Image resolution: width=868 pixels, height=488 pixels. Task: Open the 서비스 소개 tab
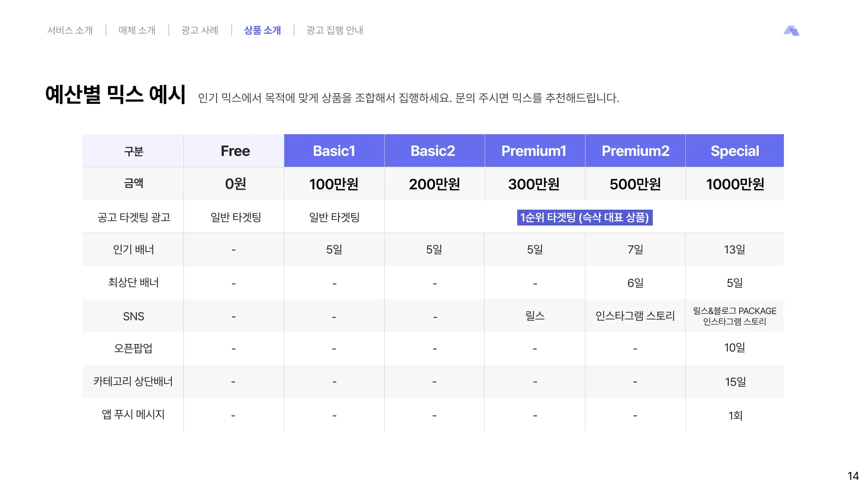point(70,30)
